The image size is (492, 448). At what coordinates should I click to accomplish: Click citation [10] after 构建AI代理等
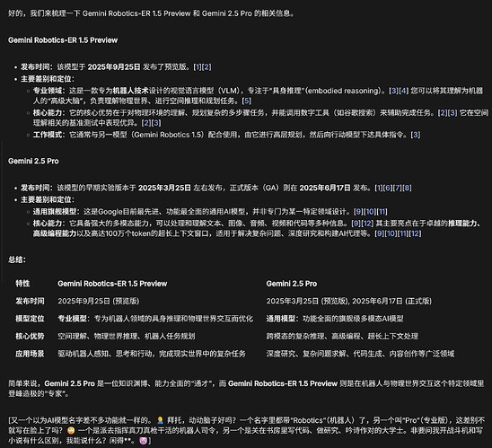coord(391,233)
